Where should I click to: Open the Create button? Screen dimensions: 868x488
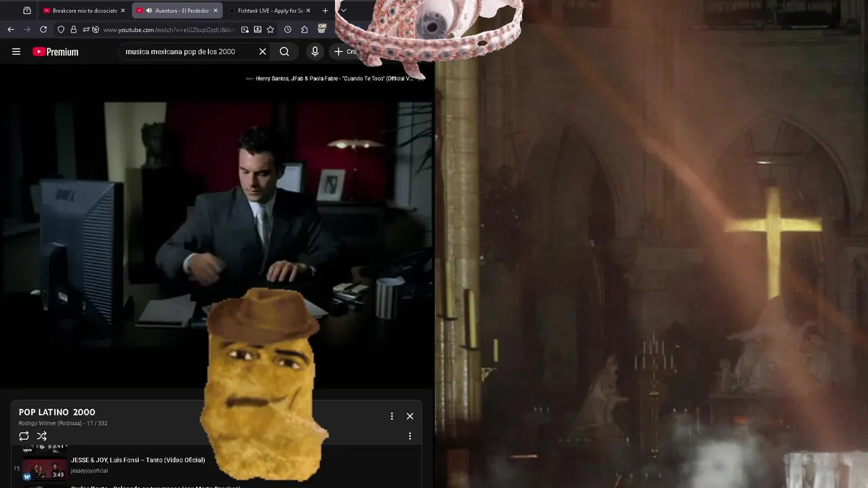pos(344,52)
